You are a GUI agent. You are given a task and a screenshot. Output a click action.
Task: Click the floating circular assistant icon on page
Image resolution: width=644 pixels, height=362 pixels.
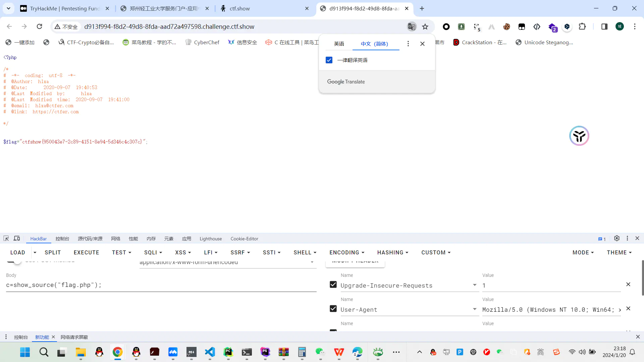579,136
